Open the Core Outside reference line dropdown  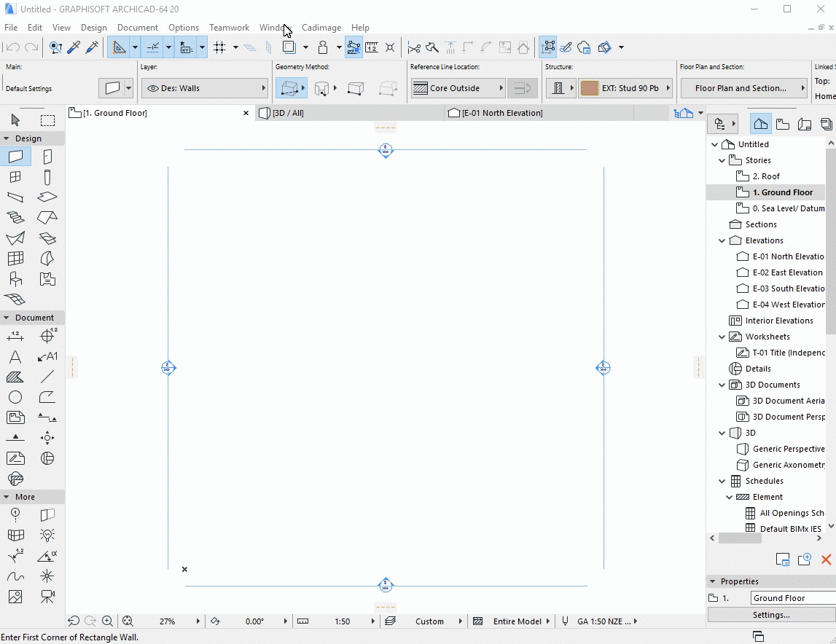click(457, 87)
